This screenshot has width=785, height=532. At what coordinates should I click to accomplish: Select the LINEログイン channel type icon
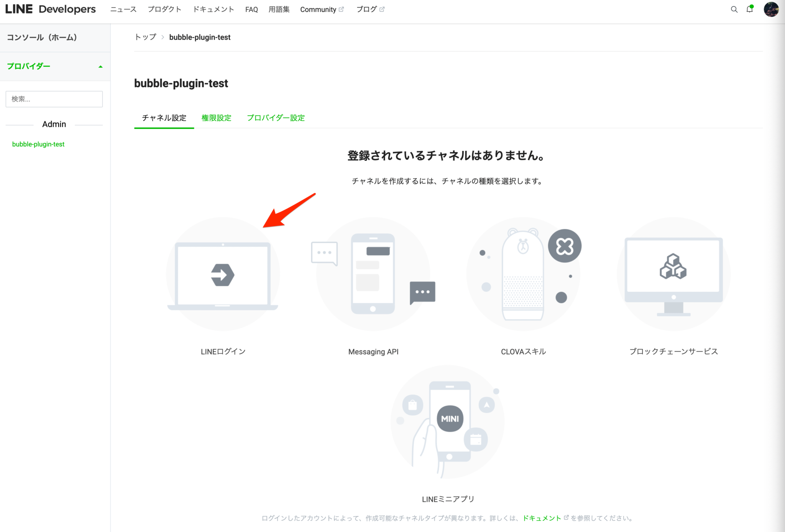[223, 273]
